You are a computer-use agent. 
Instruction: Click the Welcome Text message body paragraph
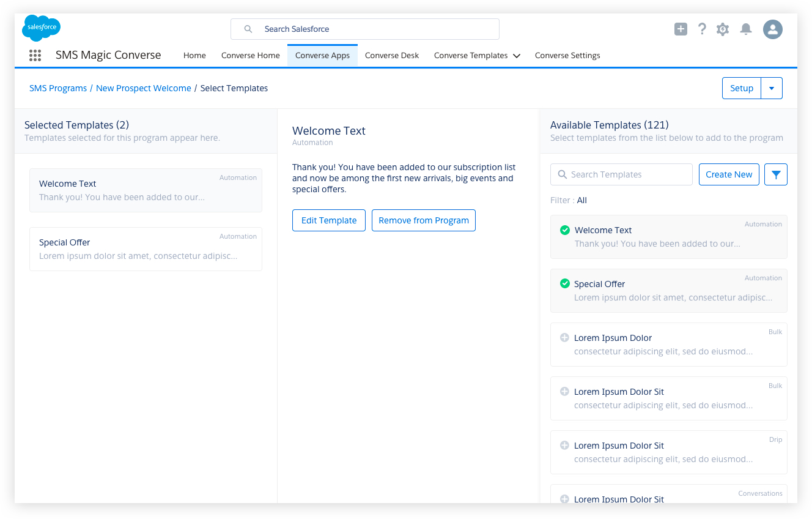click(404, 178)
